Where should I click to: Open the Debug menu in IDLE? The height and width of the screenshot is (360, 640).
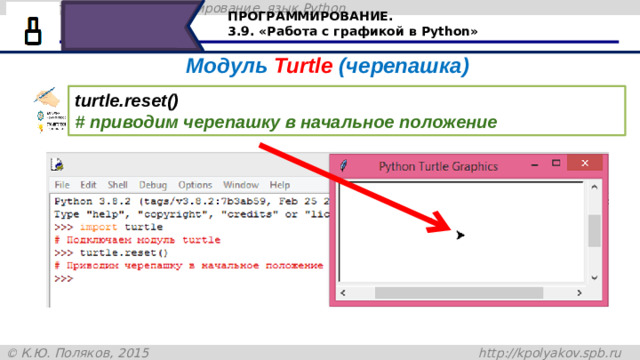click(153, 185)
